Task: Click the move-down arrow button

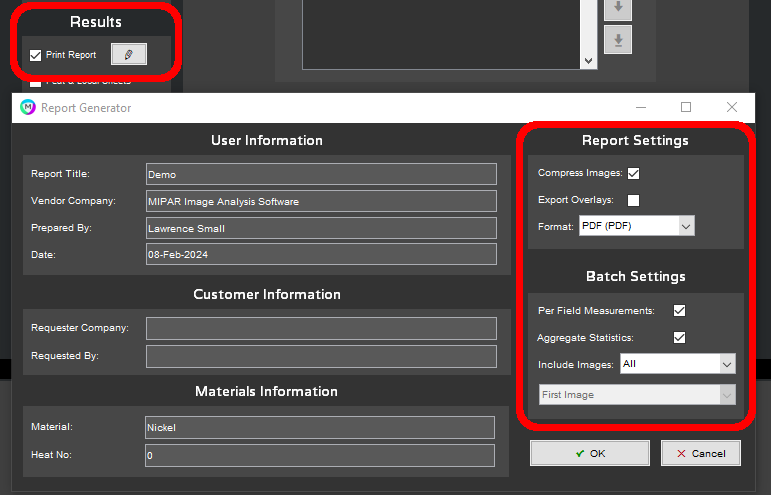Action: pos(618,8)
